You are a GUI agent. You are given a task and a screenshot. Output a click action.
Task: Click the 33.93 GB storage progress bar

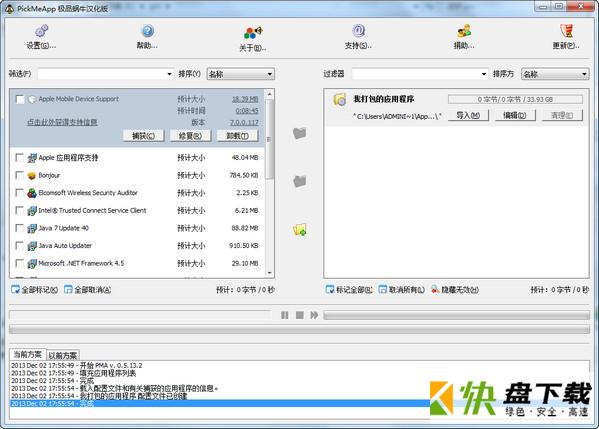point(515,99)
